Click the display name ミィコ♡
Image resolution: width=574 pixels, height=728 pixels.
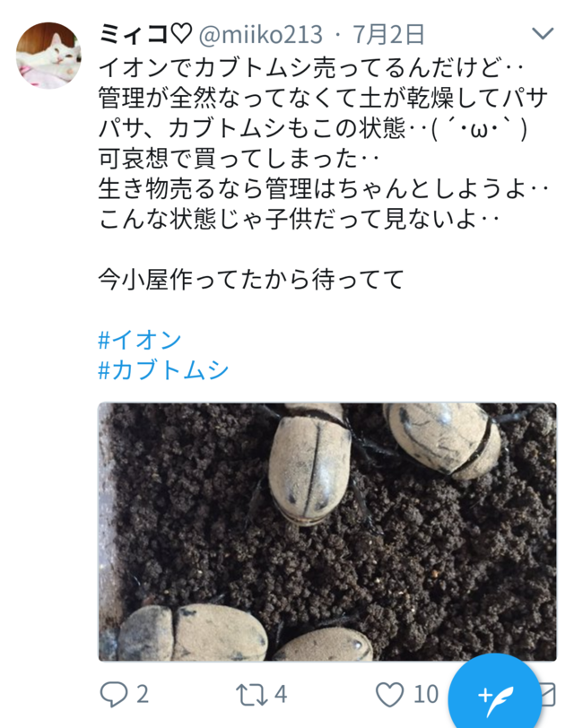[x=145, y=34]
